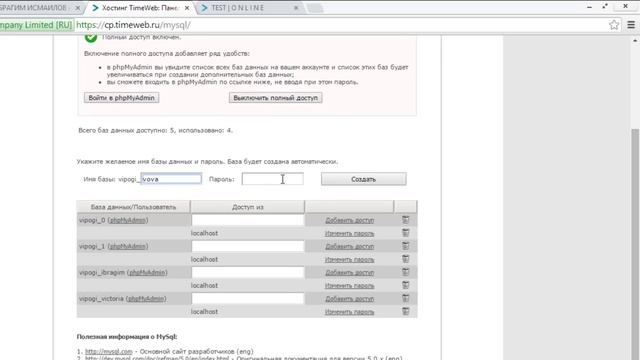Open a new browser tab

click(315, 8)
